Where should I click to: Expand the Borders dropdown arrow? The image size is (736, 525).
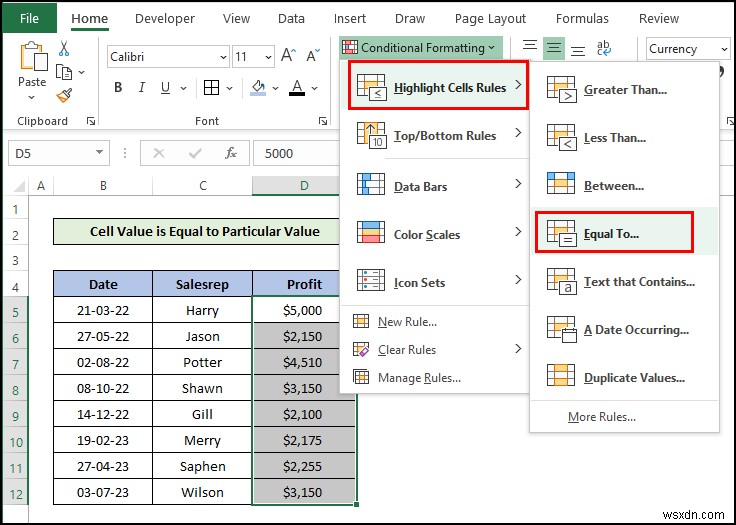[x=230, y=88]
